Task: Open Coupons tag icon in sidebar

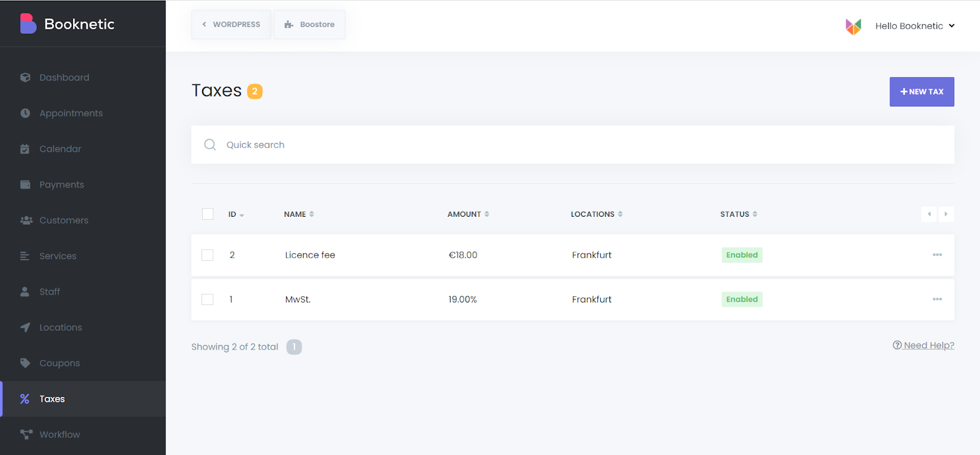Action: (25, 363)
